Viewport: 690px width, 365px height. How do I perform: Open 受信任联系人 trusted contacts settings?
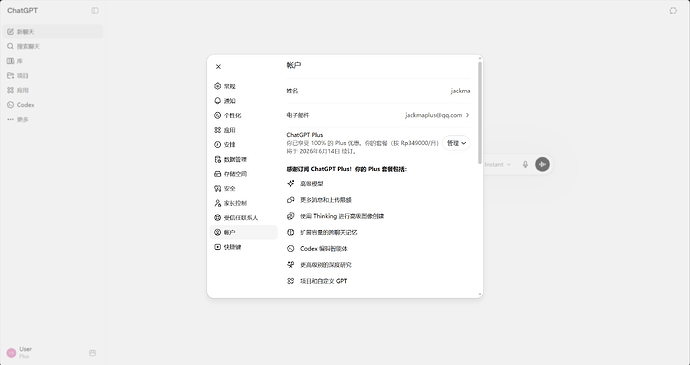(243, 218)
